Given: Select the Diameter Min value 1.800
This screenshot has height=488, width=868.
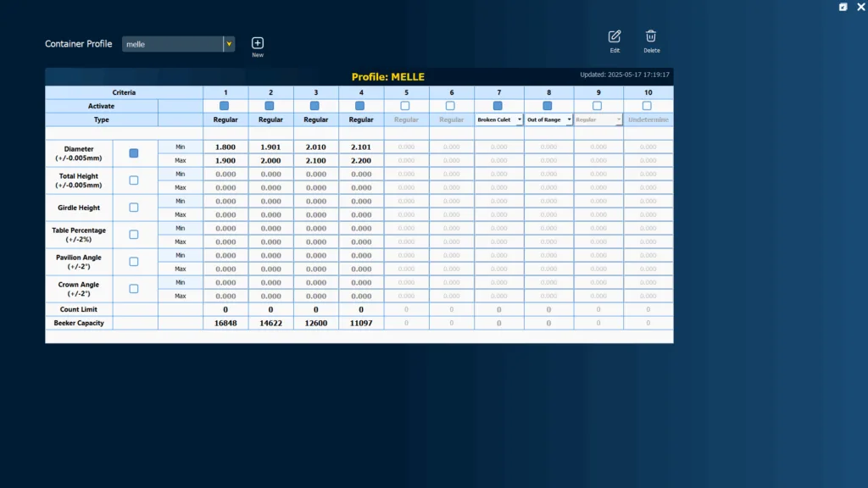Looking at the screenshot, I should (x=225, y=147).
